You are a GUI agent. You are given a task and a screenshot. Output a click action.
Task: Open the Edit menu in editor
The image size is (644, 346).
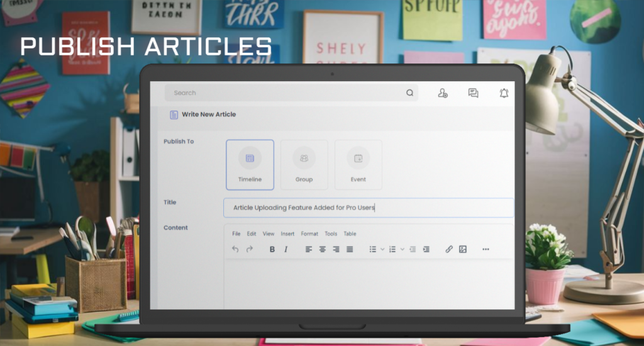pos(252,234)
